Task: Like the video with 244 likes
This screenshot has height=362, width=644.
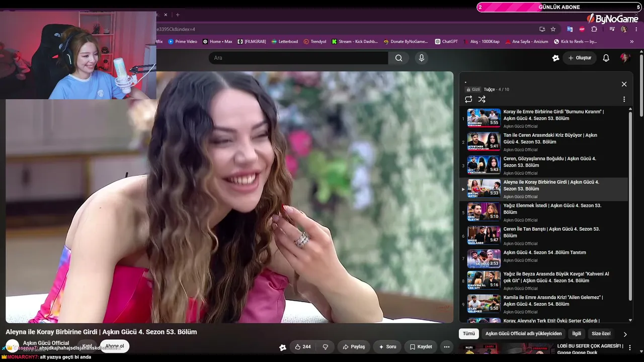Action: click(302, 347)
